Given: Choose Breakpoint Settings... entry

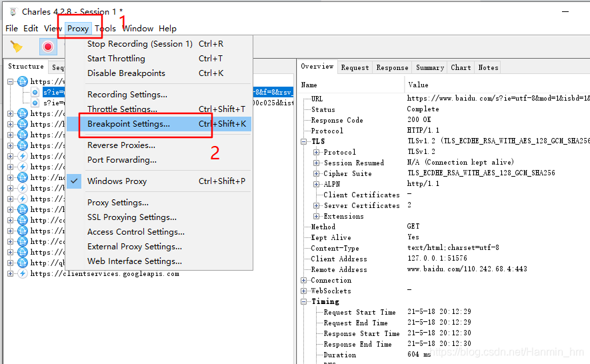Looking at the screenshot, I should tap(158, 124).
